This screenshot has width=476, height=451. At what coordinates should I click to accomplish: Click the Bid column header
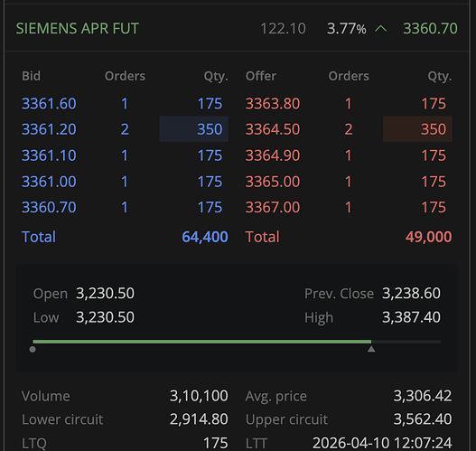31,76
